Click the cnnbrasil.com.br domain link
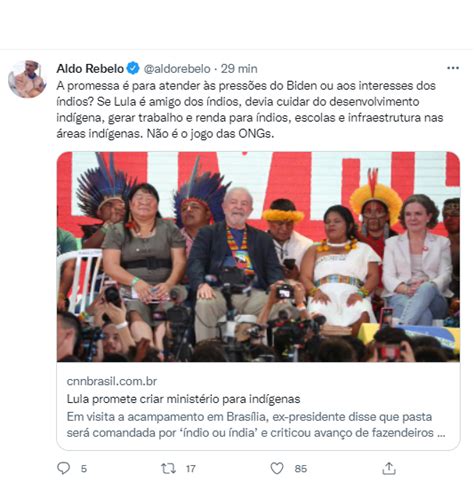The height and width of the screenshot is (482, 474). tap(112, 381)
